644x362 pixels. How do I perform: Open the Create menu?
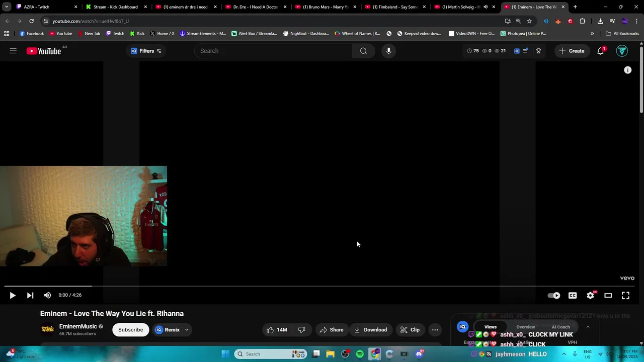click(572, 51)
